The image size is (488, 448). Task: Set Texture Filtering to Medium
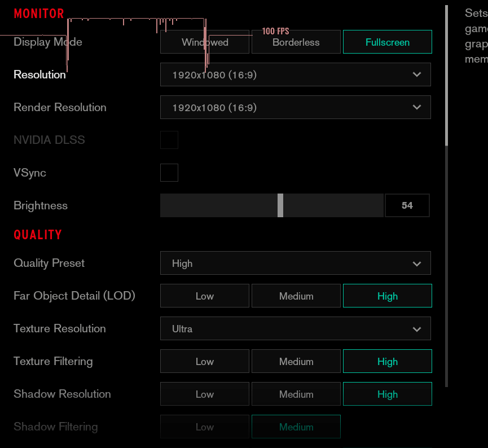click(x=296, y=361)
